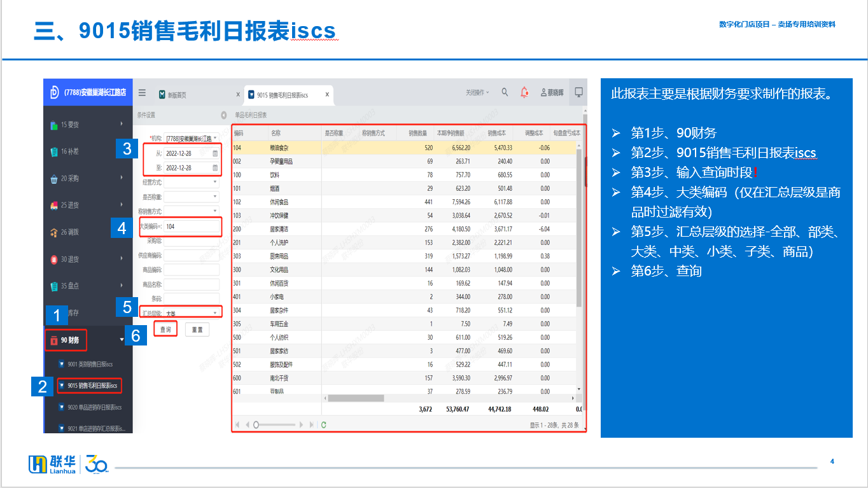
Task: Switch to the 新版首页 tab
Action: coord(177,95)
